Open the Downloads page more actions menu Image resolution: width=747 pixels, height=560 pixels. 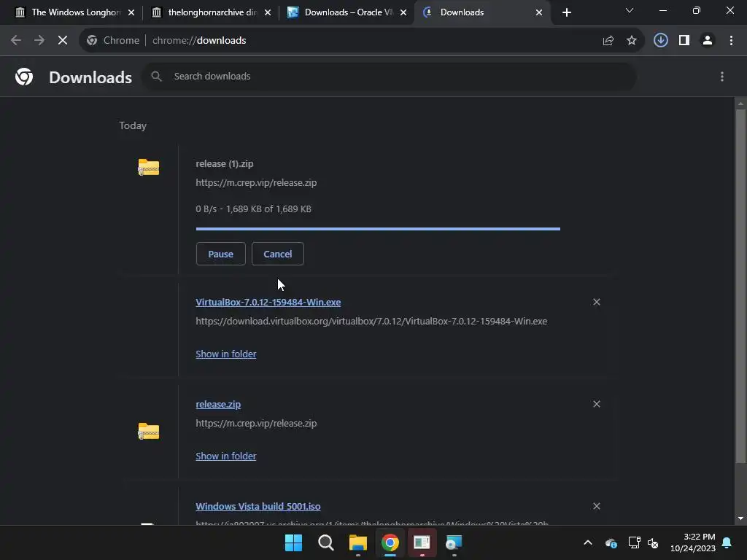click(721, 77)
